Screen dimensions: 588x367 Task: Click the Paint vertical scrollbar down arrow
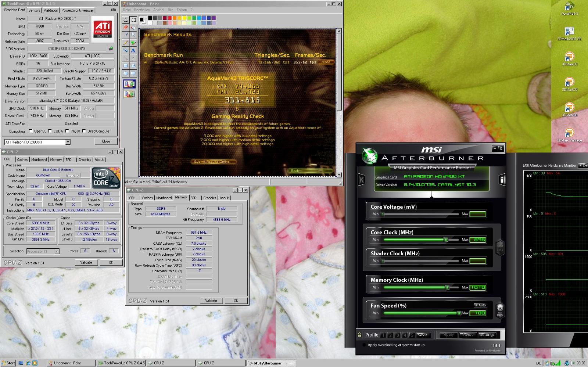339,174
